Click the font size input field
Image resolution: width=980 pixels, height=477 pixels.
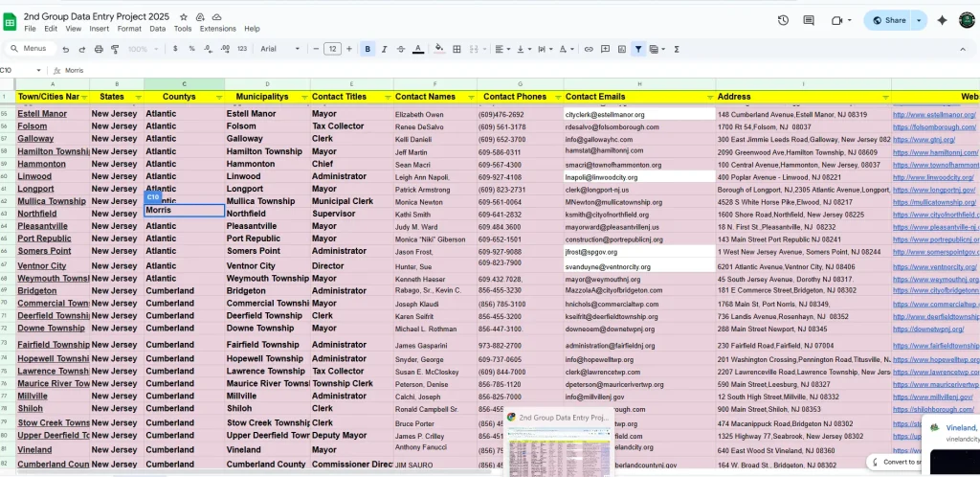point(332,49)
